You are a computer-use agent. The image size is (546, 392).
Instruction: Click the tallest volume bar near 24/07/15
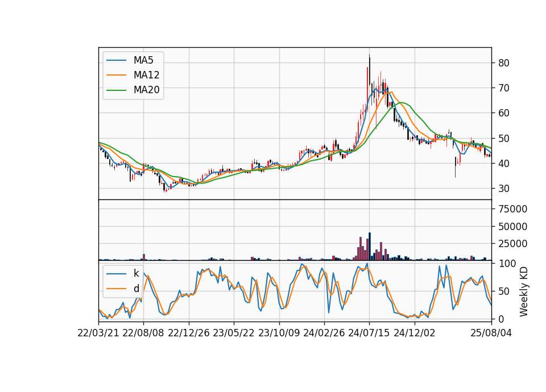click(x=370, y=246)
